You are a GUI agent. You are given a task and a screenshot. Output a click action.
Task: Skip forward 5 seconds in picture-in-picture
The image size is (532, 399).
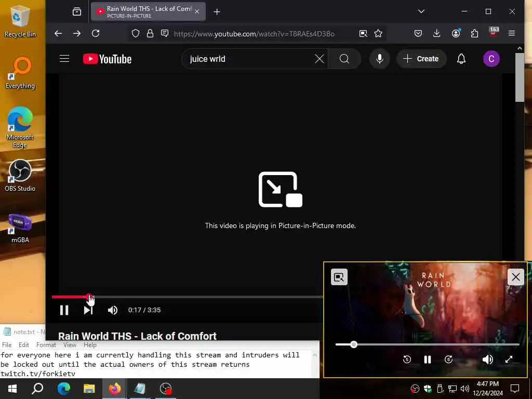[448, 360]
